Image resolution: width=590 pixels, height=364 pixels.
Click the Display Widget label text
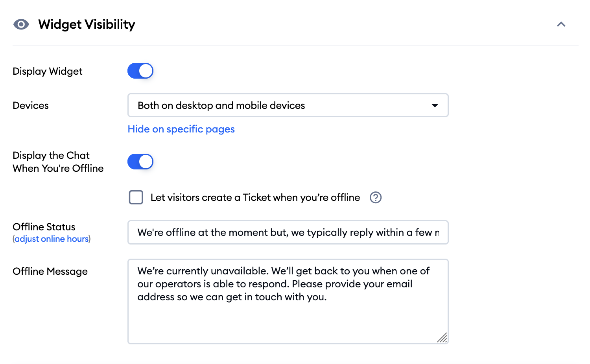tap(47, 71)
